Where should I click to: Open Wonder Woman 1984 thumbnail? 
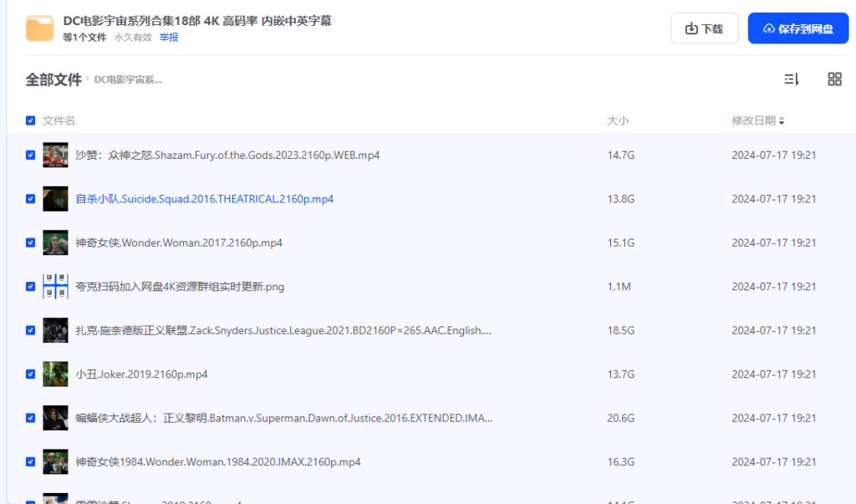[x=56, y=462]
